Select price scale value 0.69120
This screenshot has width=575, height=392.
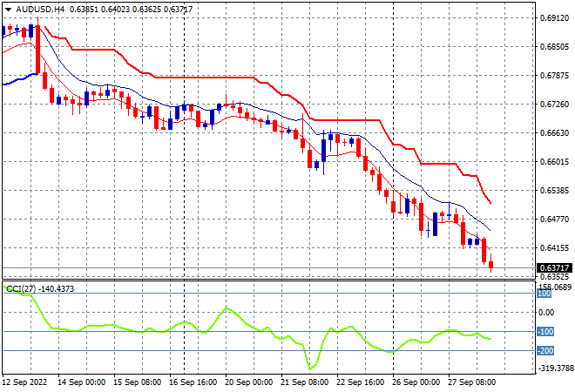pos(554,18)
